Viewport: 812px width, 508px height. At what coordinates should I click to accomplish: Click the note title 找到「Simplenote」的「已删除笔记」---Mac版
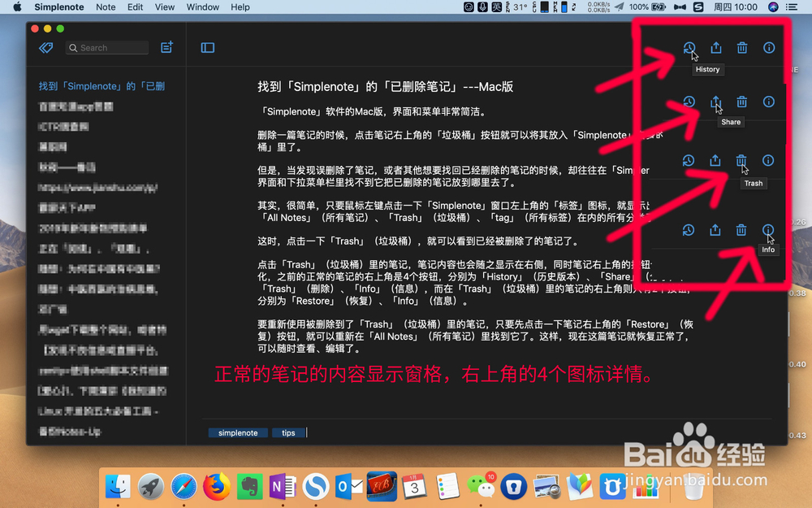point(385,87)
